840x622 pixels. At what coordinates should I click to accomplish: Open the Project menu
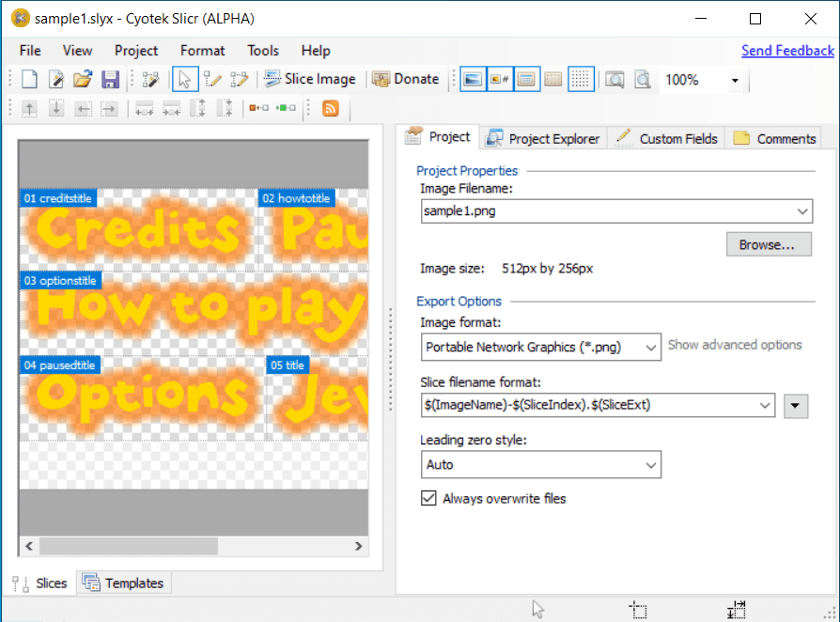click(136, 51)
